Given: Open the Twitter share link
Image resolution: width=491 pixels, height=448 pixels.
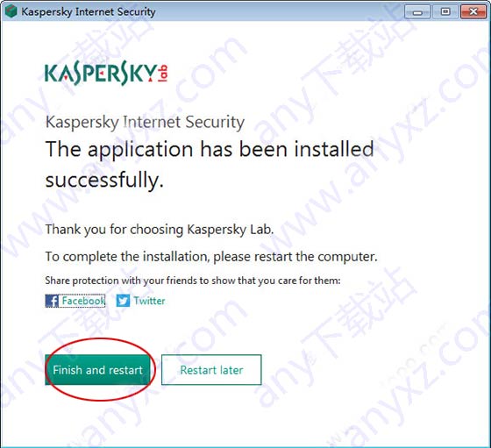Looking at the screenshot, I should tap(149, 301).
